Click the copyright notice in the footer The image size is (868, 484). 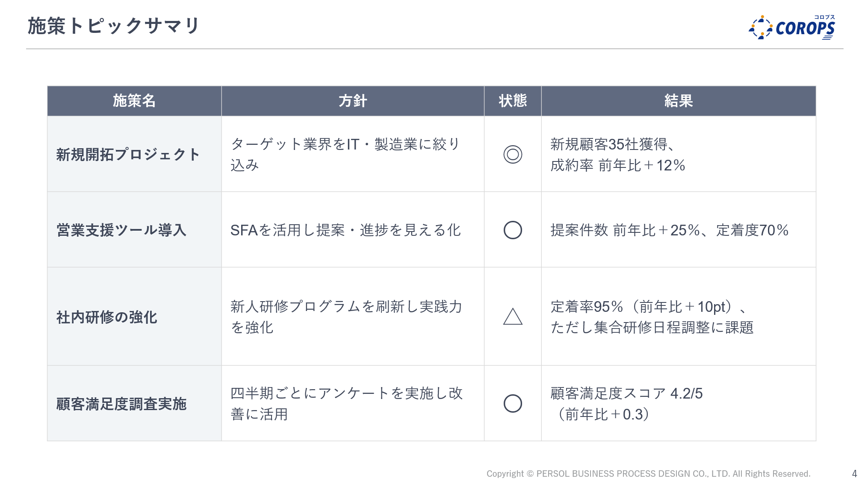pyautogui.click(x=648, y=473)
